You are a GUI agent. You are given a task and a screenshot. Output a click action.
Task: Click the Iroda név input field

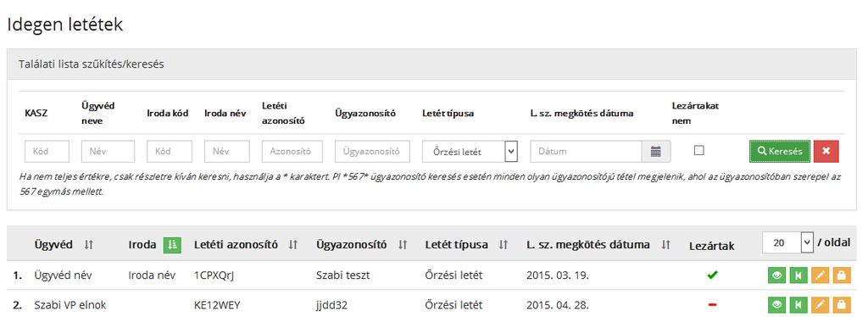coord(227,152)
